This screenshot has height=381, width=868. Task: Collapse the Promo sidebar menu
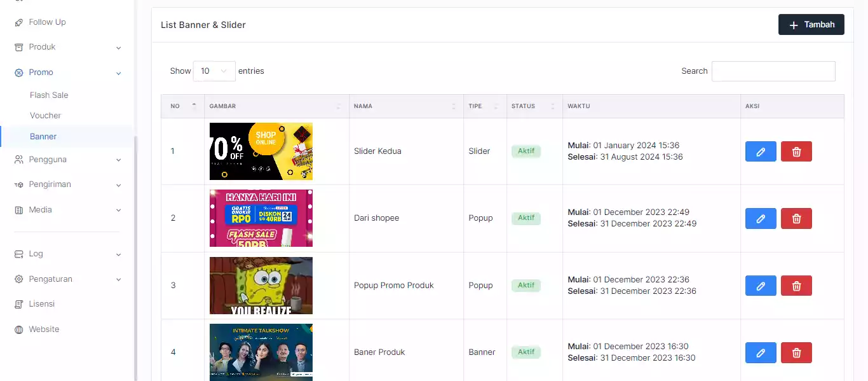[x=118, y=73]
